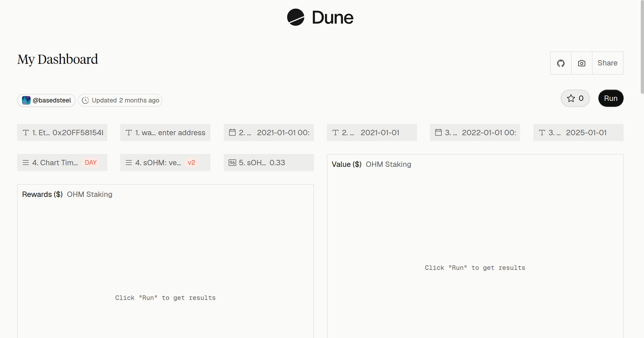644x338 pixels.
Task: Edit the sOHM 0.33 number field
Action: [x=269, y=163]
